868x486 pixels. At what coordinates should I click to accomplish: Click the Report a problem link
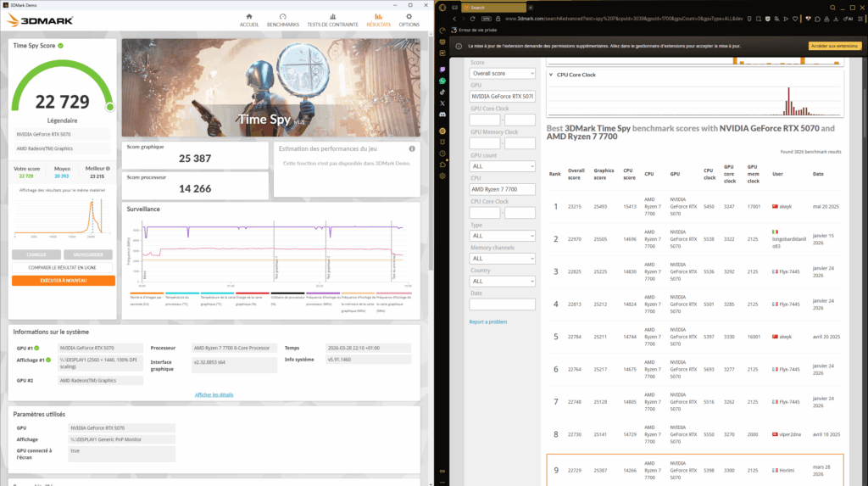click(x=487, y=322)
